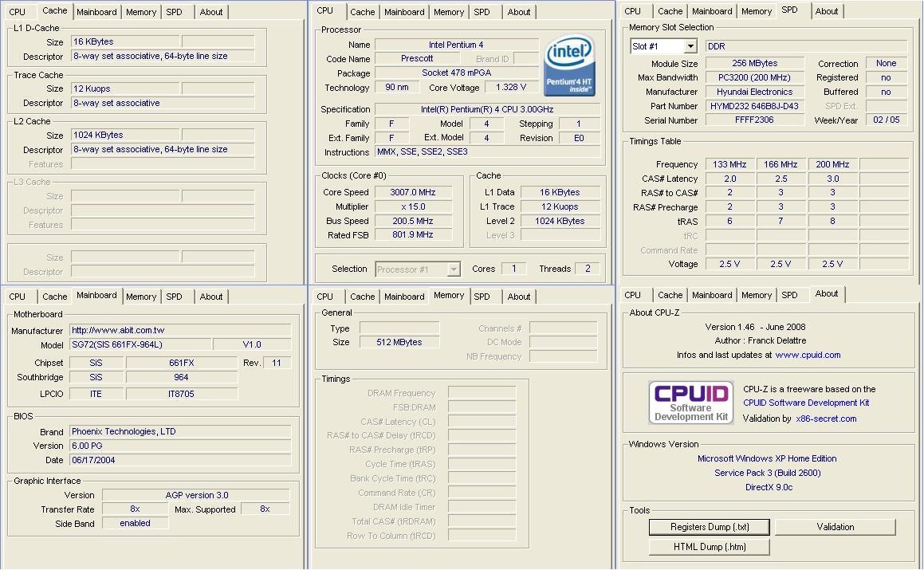Viewport: 924px width, 570px height.
Task: In the About CPU-Z window, open the Mainboard tab
Action: pos(712,295)
